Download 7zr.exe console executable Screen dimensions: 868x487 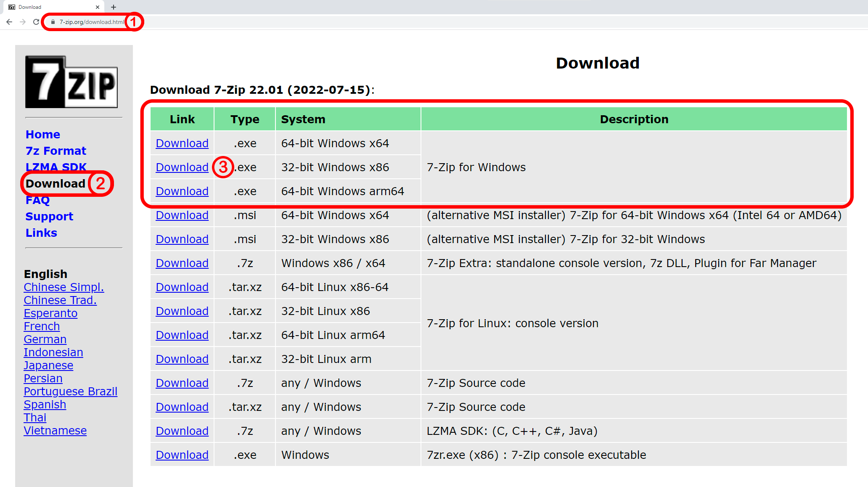pos(182,455)
